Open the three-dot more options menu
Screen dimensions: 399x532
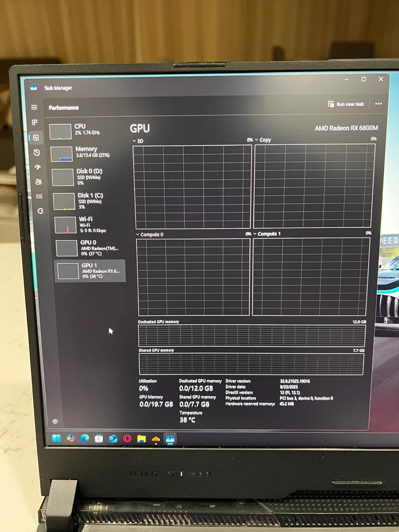[378, 103]
